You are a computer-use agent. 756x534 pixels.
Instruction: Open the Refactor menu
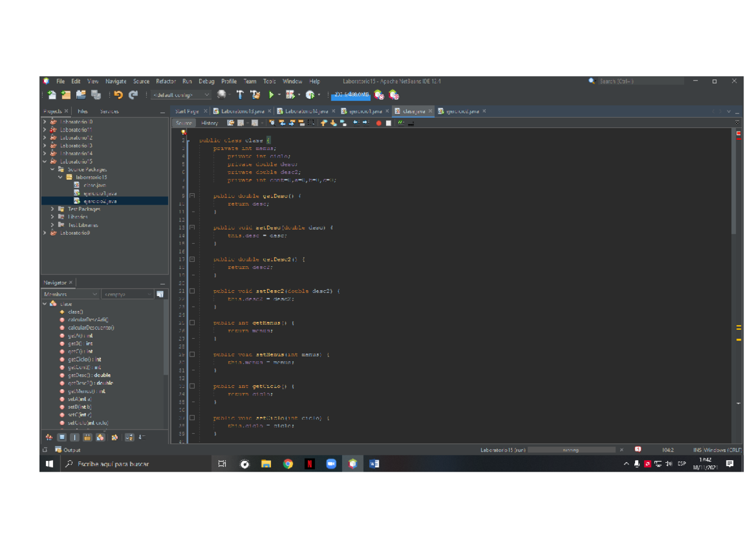point(166,81)
